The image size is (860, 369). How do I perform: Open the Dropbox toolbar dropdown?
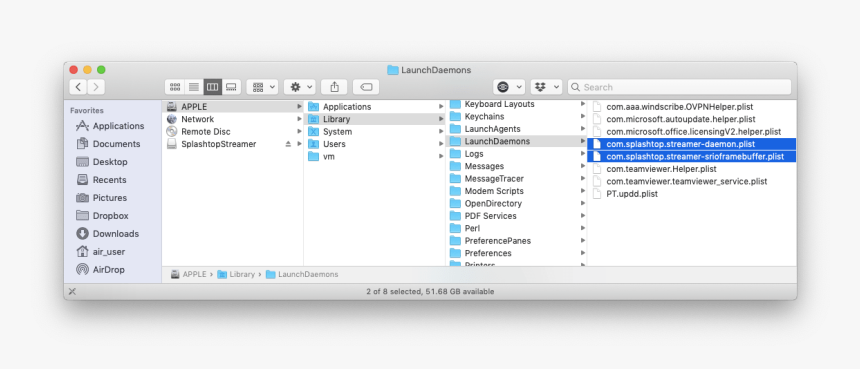click(x=546, y=87)
